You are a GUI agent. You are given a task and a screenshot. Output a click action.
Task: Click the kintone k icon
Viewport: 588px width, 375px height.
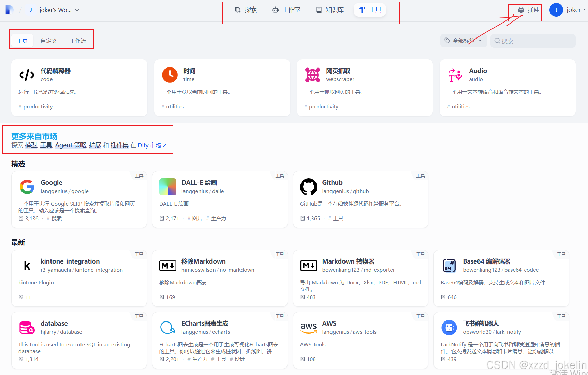coord(27,266)
